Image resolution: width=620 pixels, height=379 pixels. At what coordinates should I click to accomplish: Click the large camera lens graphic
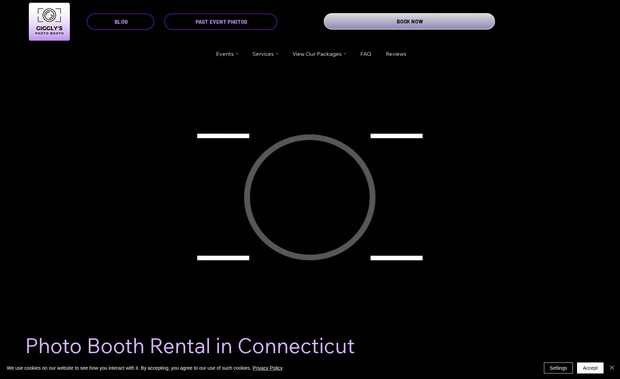(x=310, y=197)
